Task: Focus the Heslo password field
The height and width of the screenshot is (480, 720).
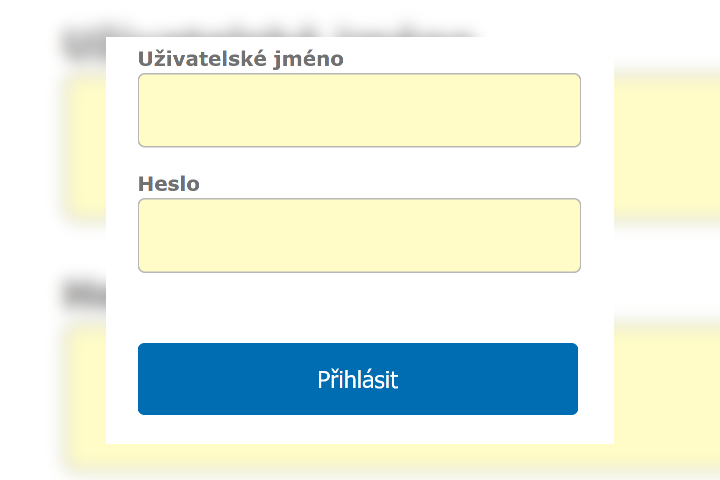Action: coord(359,235)
